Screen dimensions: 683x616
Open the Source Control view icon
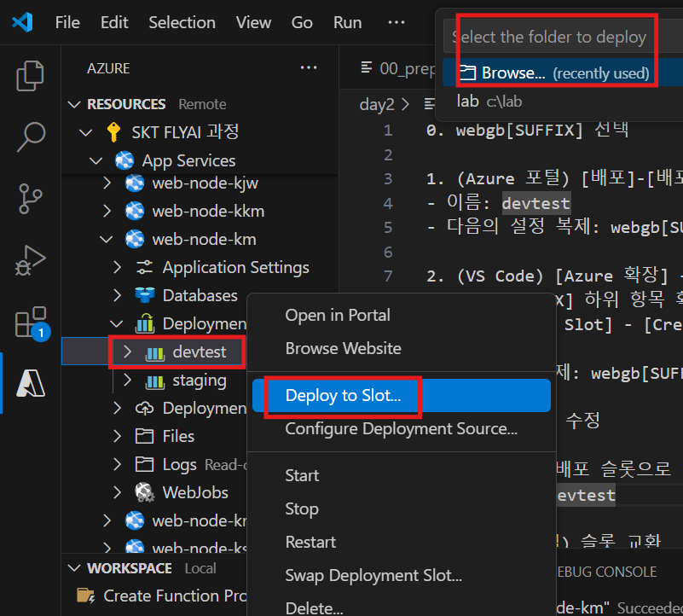[x=30, y=199]
